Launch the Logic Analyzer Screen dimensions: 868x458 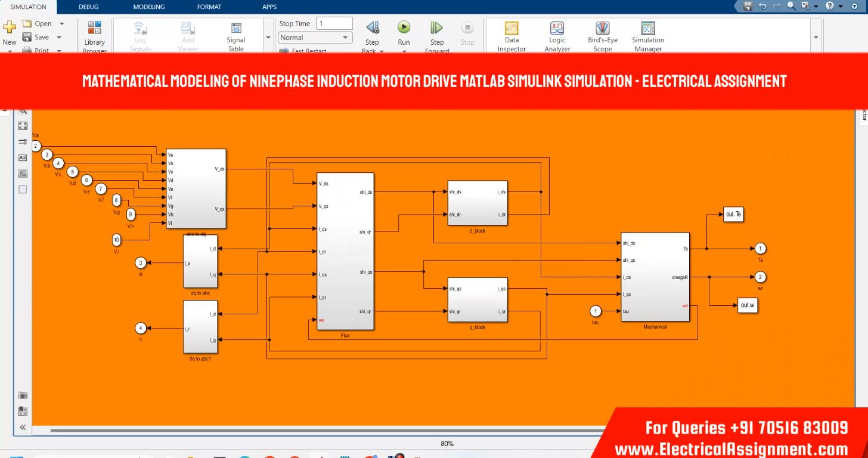tap(557, 30)
